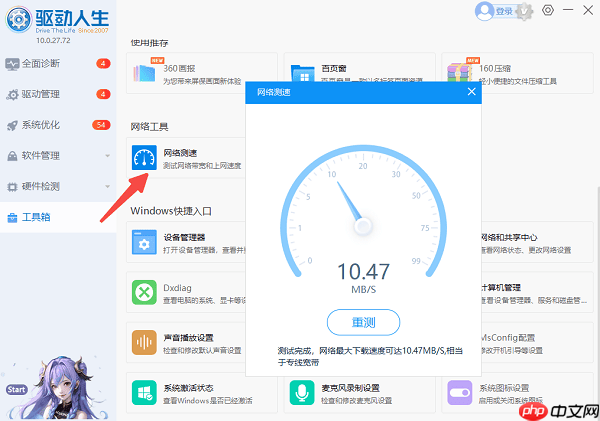The width and height of the screenshot is (600, 421).
Task: Close the 网络测速 dialog
Action: click(471, 92)
